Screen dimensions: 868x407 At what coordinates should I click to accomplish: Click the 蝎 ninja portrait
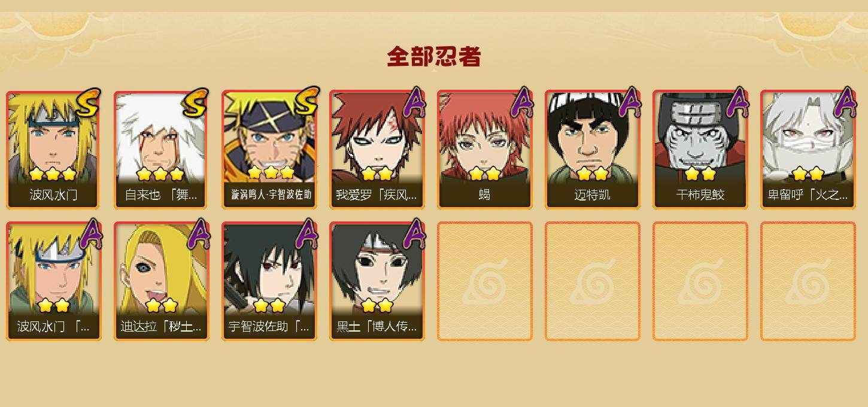click(484, 150)
